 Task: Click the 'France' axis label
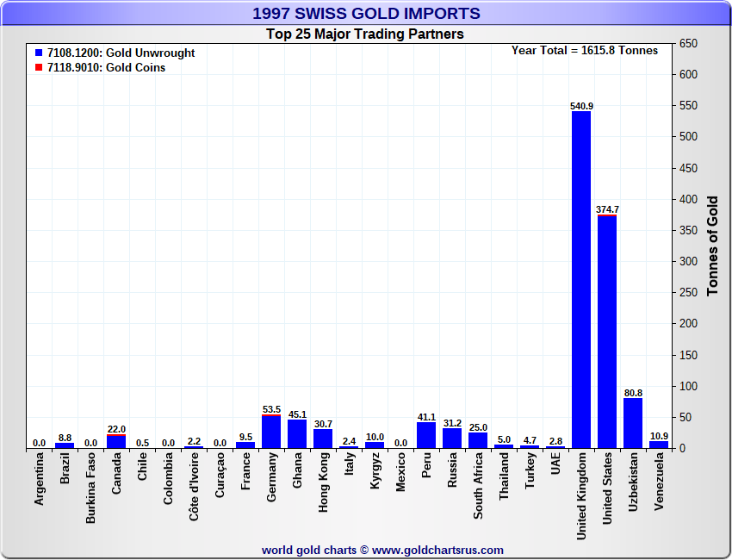pos(245,471)
